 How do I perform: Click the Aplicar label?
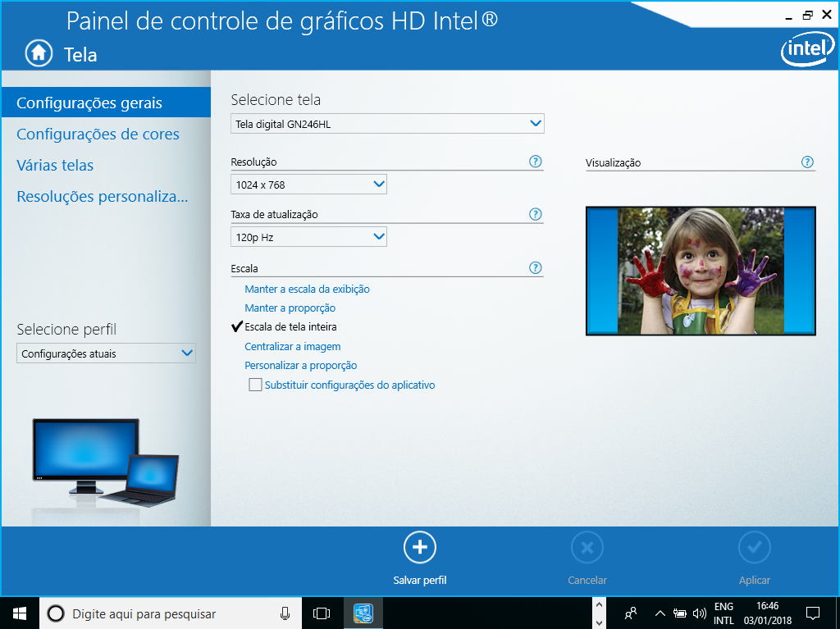click(x=755, y=581)
